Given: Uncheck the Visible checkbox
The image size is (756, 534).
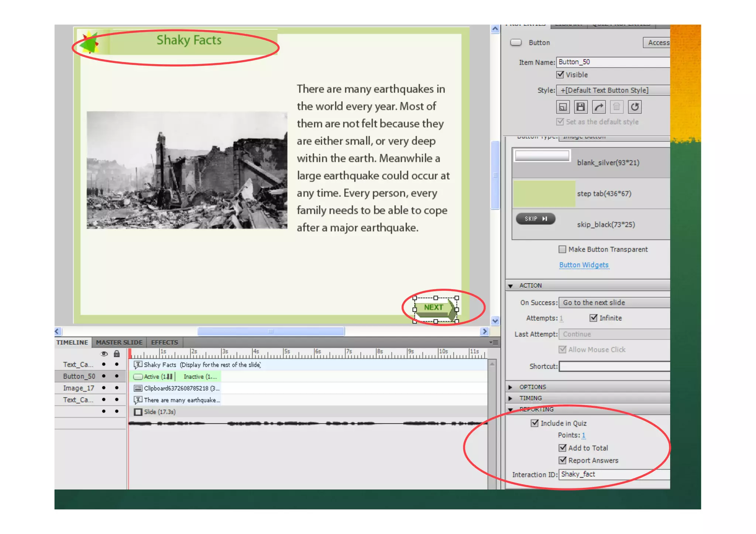Looking at the screenshot, I should click(x=560, y=75).
